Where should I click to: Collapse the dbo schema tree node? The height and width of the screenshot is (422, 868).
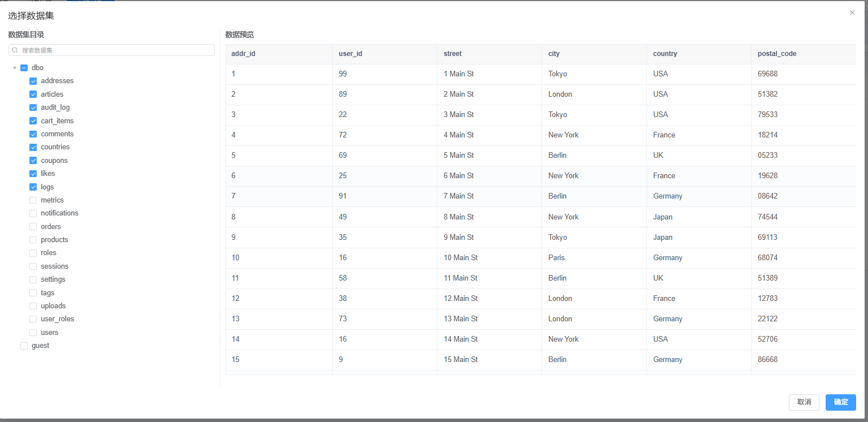point(15,68)
